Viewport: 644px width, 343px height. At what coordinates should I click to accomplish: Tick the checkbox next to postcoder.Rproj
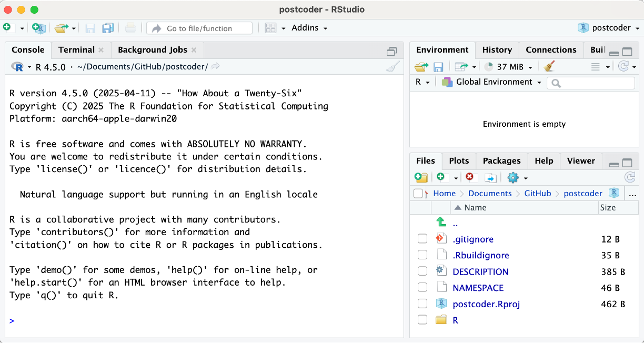tap(422, 304)
